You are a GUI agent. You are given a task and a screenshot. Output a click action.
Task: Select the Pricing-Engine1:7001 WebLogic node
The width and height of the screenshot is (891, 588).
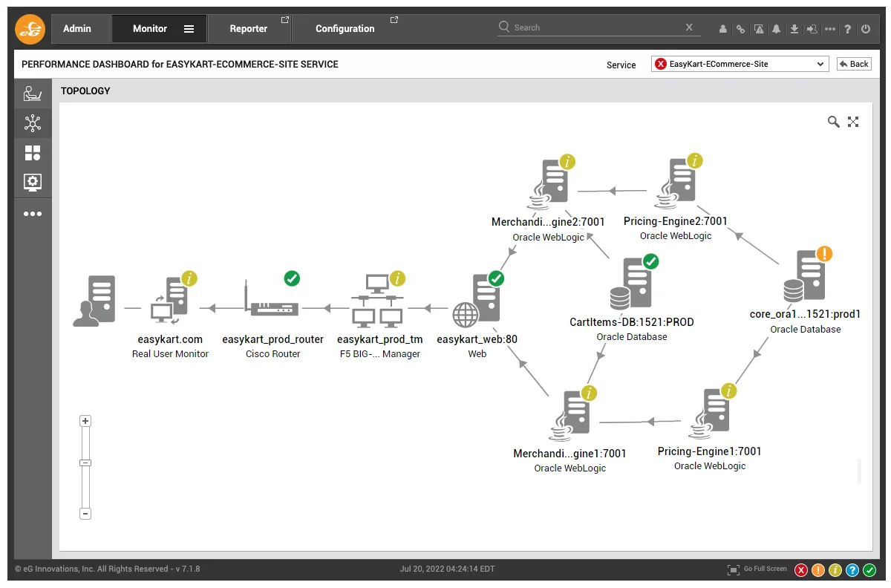tap(709, 412)
